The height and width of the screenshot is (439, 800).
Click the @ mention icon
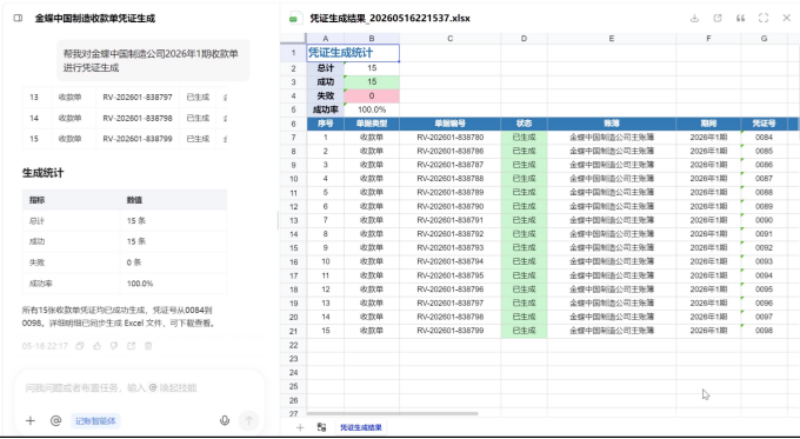[56, 421]
